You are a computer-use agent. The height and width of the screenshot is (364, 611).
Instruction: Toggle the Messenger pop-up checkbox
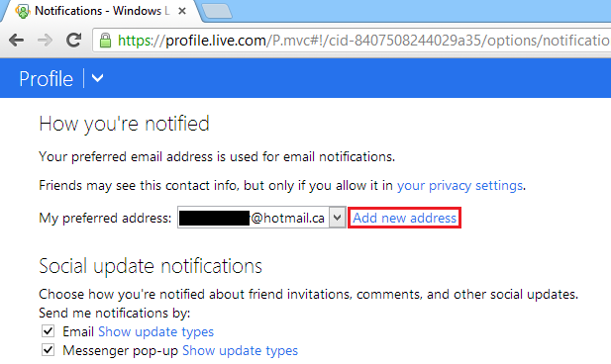coord(48,350)
